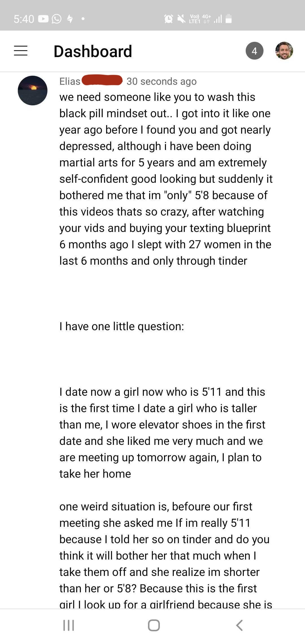Tap the battery status icon
Screen dimensions: 305x644
click(229, 19)
